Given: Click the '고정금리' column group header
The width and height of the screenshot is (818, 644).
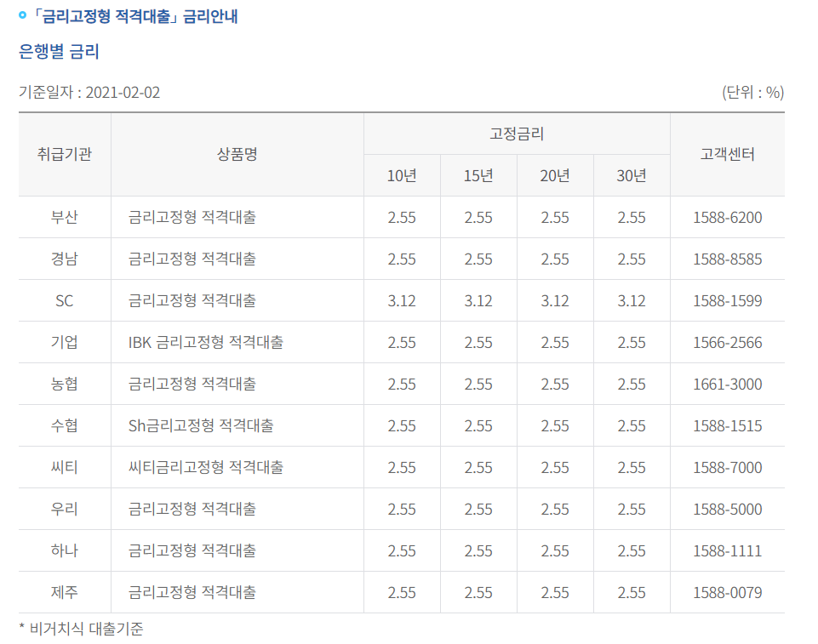Looking at the screenshot, I should click(x=517, y=134).
